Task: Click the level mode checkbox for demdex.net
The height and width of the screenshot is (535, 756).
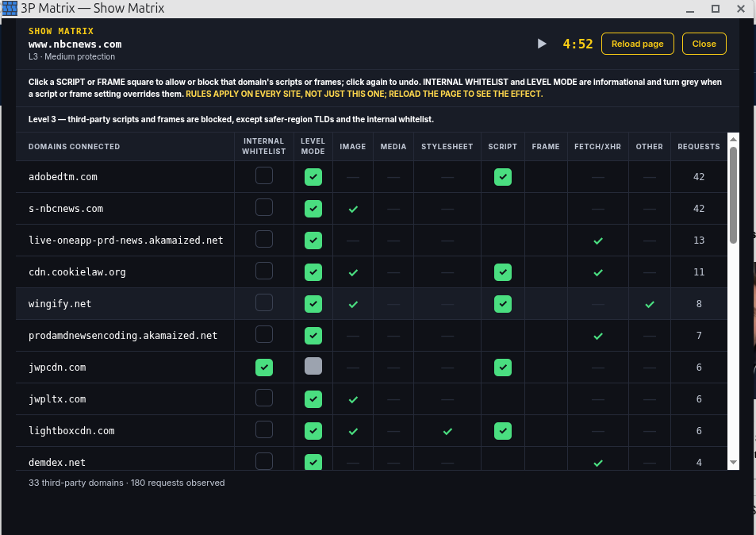Action: click(x=313, y=462)
